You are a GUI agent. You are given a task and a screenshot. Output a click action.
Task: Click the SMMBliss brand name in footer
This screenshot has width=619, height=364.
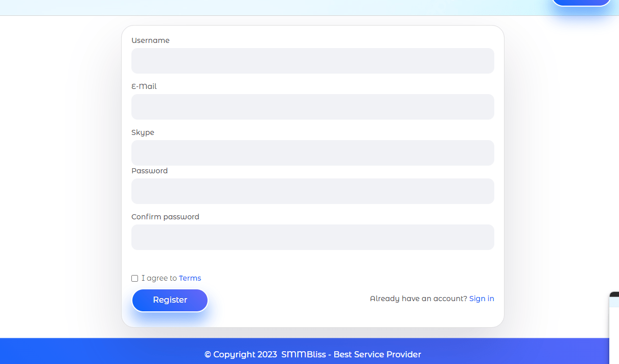(304, 354)
